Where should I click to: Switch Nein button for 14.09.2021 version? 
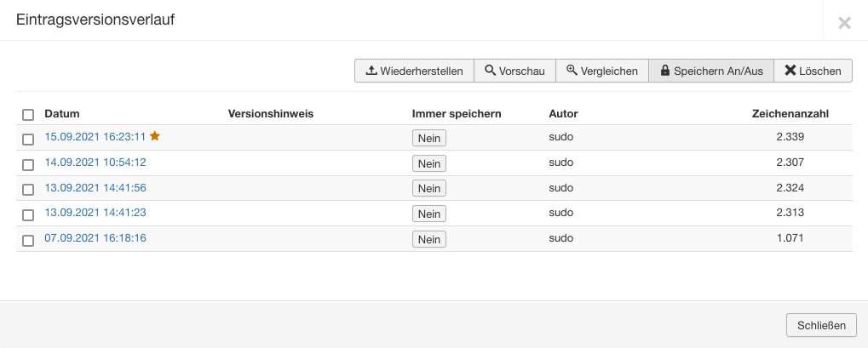[428, 163]
